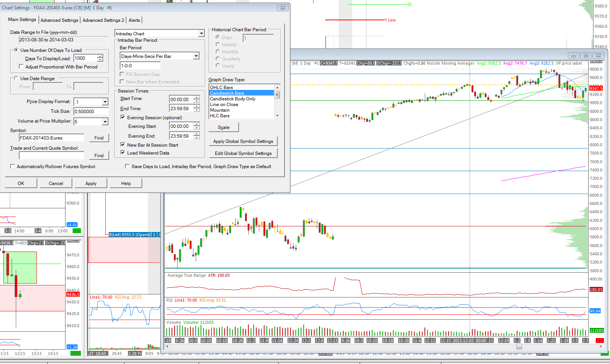Close the Chart Settings dialog
This screenshot has height=364, width=610.
[x=283, y=8]
